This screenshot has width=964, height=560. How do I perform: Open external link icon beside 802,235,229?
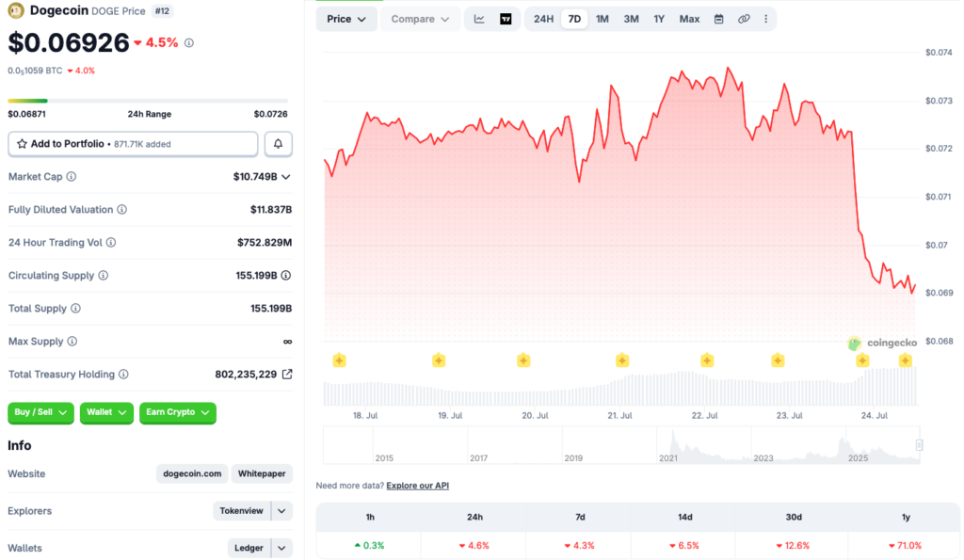tap(287, 375)
